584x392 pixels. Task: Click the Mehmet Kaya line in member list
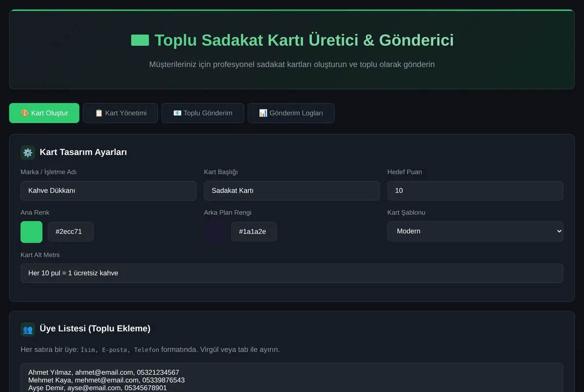(x=107, y=380)
